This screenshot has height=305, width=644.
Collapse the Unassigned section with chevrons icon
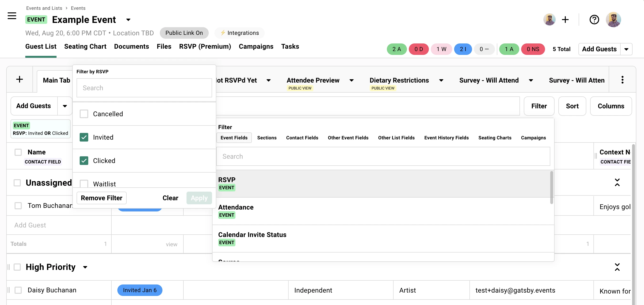coord(617,182)
